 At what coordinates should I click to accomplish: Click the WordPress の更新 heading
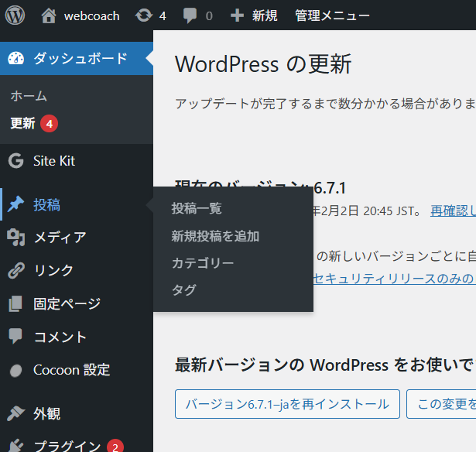(x=263, y=64)
